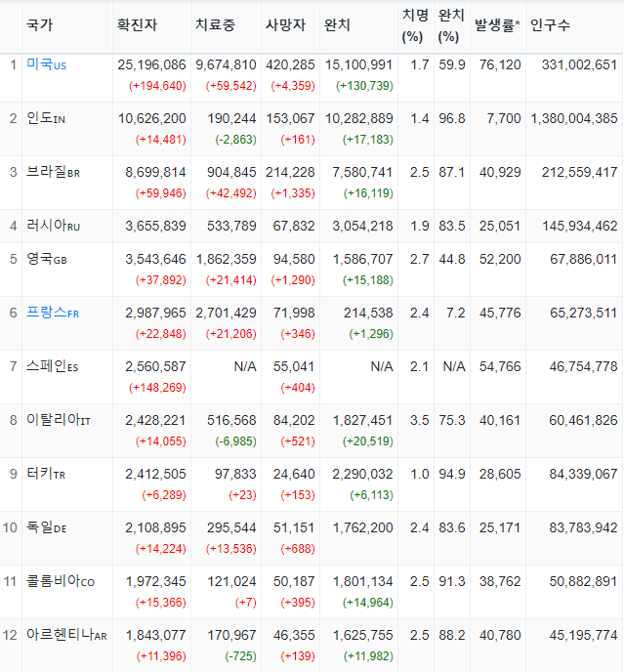
Task: Select the 영국 GB country name
Action: pos(47,259)
